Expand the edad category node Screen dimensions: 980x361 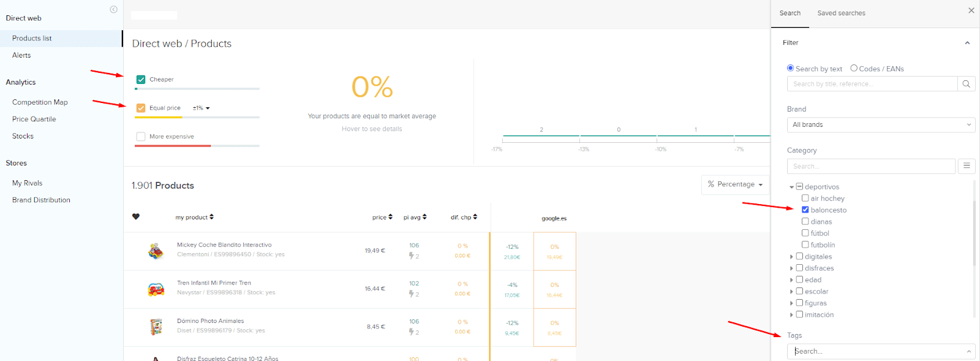[791, 280]
